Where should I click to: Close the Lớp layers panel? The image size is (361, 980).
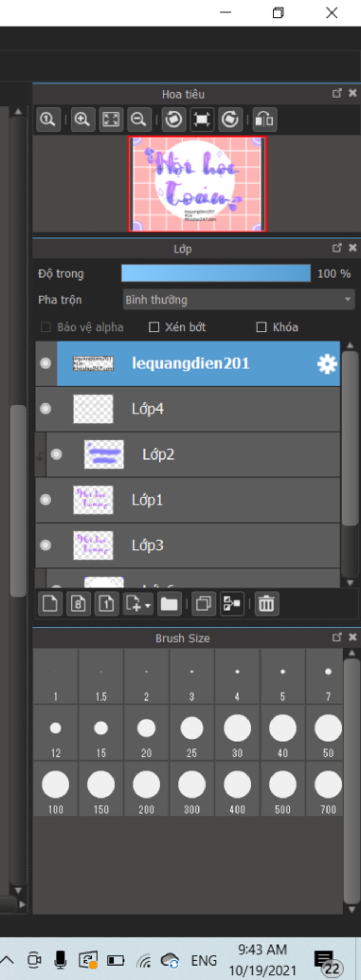(353, 248)
